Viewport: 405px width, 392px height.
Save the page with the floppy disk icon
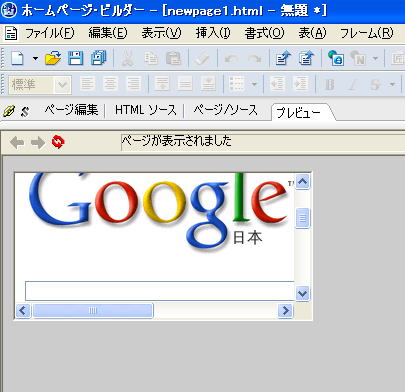pyautogui.click(x=76, y=58)
